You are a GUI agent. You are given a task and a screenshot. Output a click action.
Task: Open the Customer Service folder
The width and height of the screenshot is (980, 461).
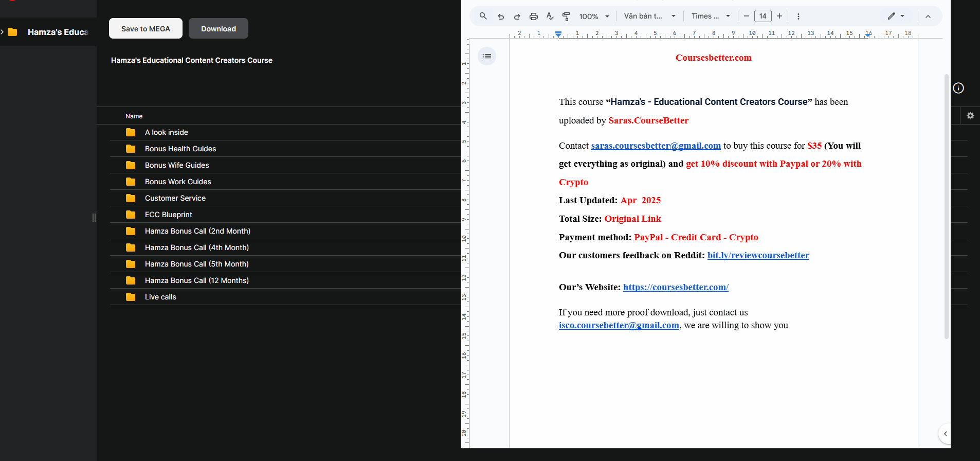coord(285,198)
